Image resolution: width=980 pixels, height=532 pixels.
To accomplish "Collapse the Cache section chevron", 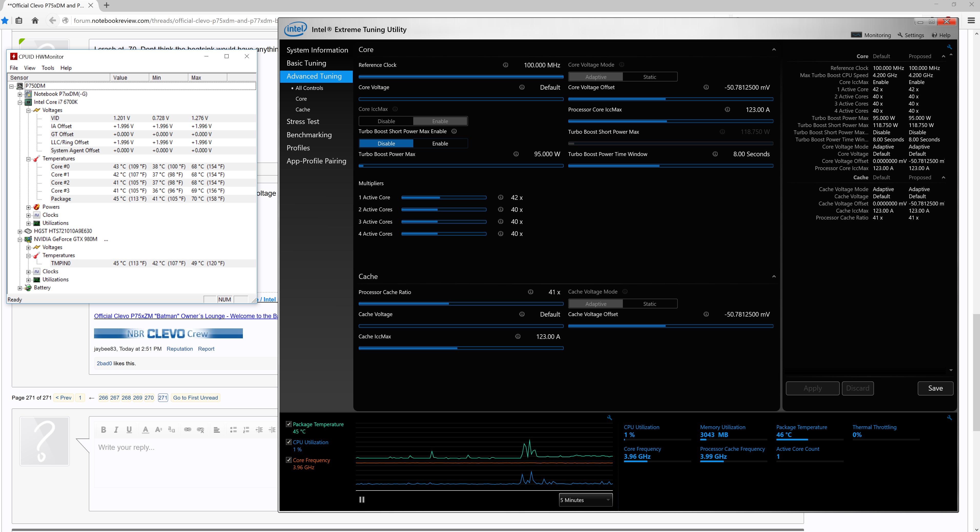I will point(773,276).
